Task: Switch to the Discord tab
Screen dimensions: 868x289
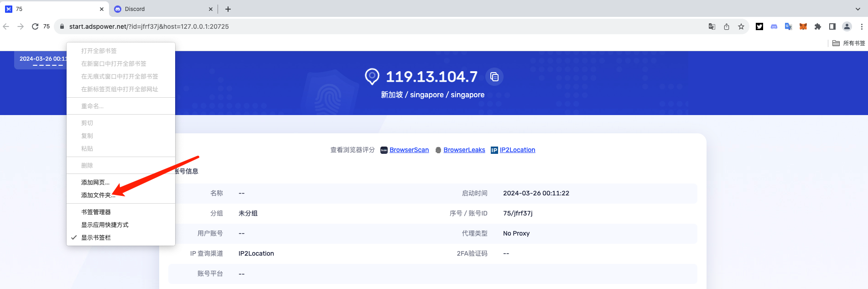Action: point(163,9)
